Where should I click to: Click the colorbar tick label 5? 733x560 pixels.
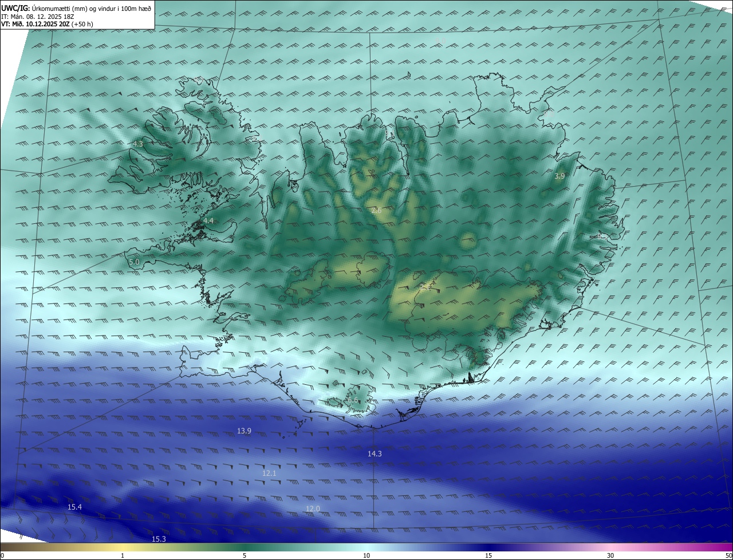(245, 555)
